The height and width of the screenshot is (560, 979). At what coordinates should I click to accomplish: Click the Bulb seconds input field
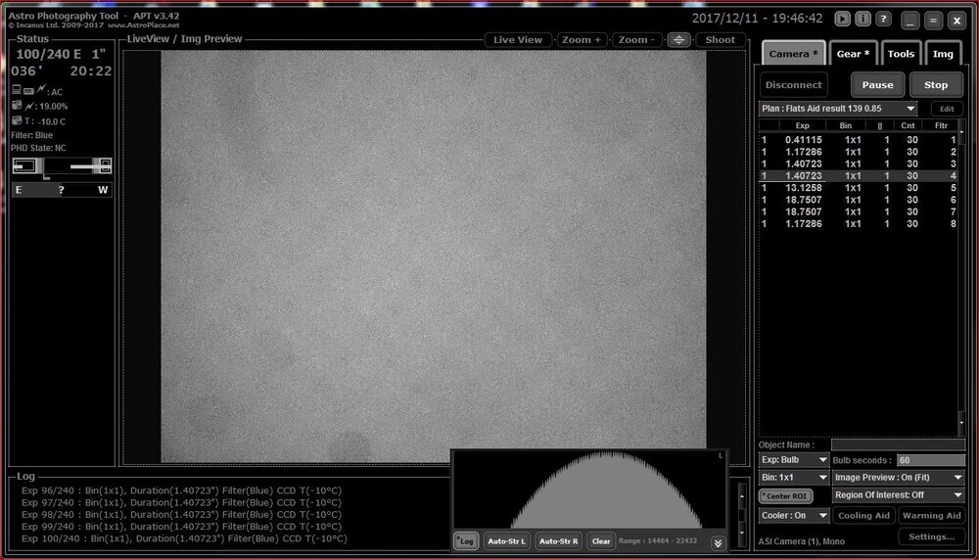click(930, 460)
